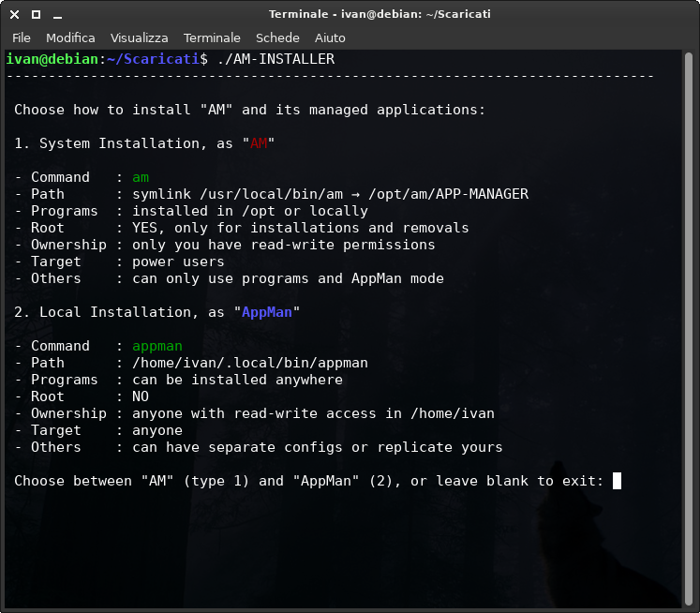The height and width of the screenshot is (613, 700).
Task: Click '/home/ivan/.local/bin/appman' path text
Action: 250,363
